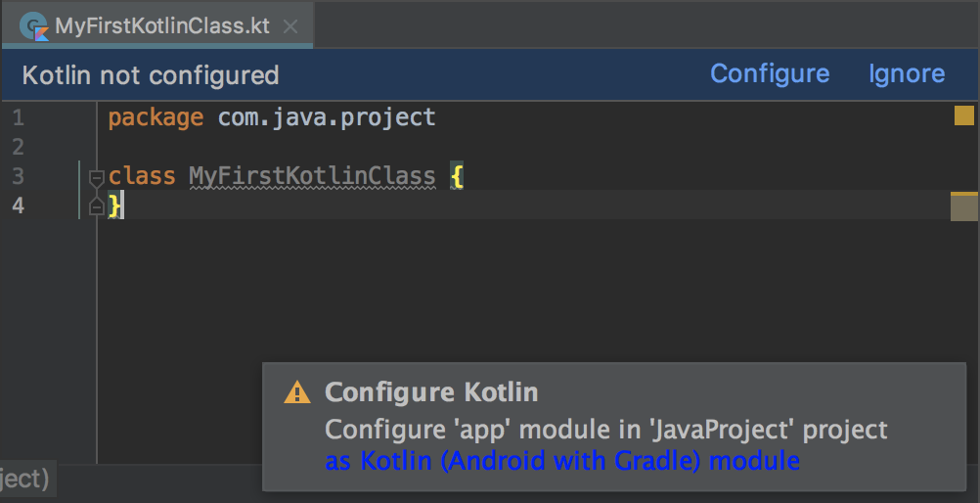Image resolution: width=980 pixels, height=503 pixels.
Task: Click line number 3 in the gutter
Action: [18, 177]
